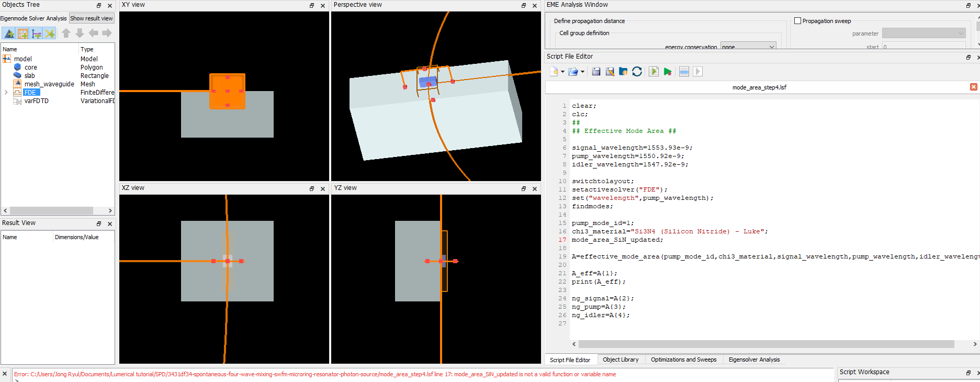Click the orange core shape in XY view
The width and height of the screenshot is (980, 382).
pyautogui.click(x=228, y=91)
